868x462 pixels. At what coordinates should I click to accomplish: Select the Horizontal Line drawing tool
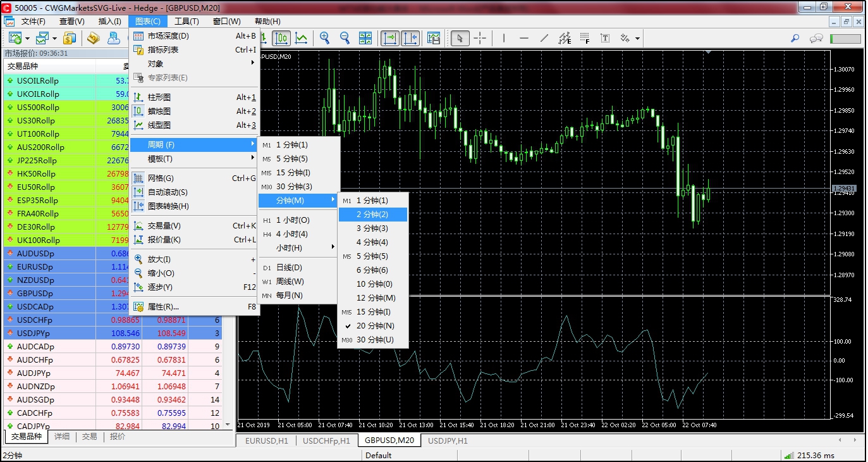[524, 39]
